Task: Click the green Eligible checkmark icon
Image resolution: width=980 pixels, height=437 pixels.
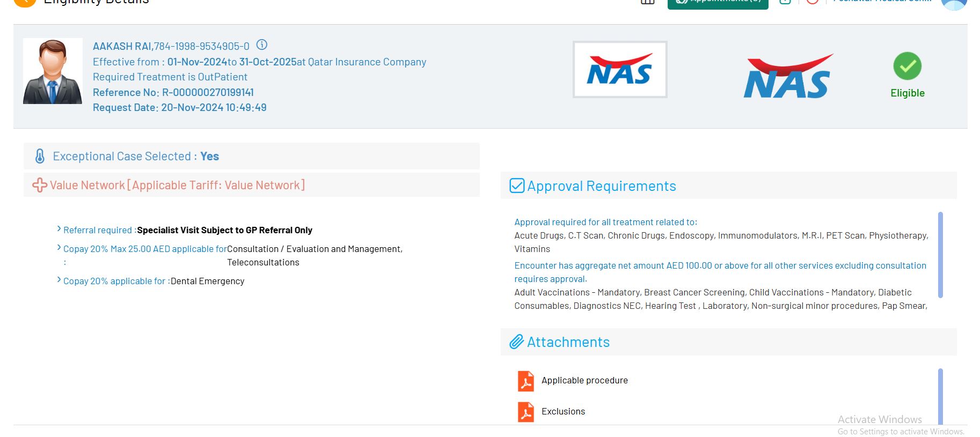Action: pos(907,66)
